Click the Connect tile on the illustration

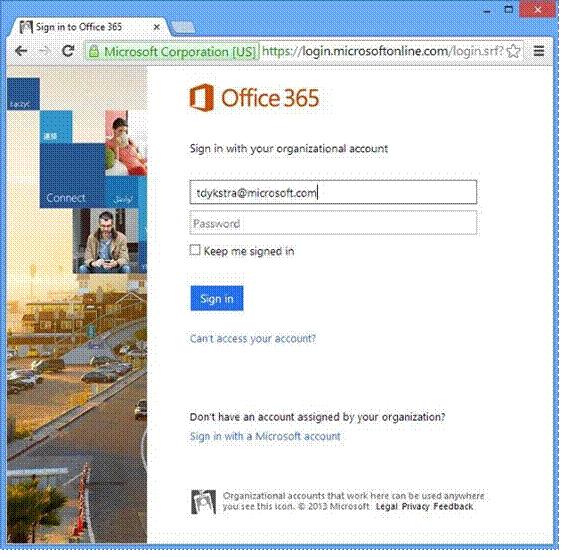72,175
